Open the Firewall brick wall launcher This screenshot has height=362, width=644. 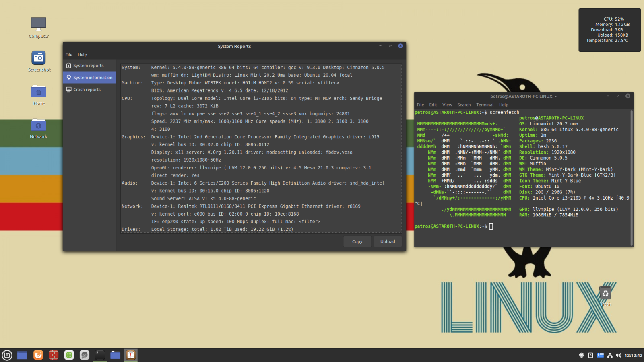54,355
